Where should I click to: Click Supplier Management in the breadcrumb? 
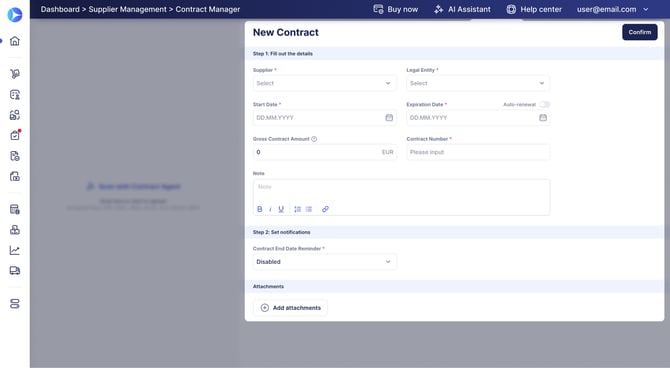pos(127,9)
